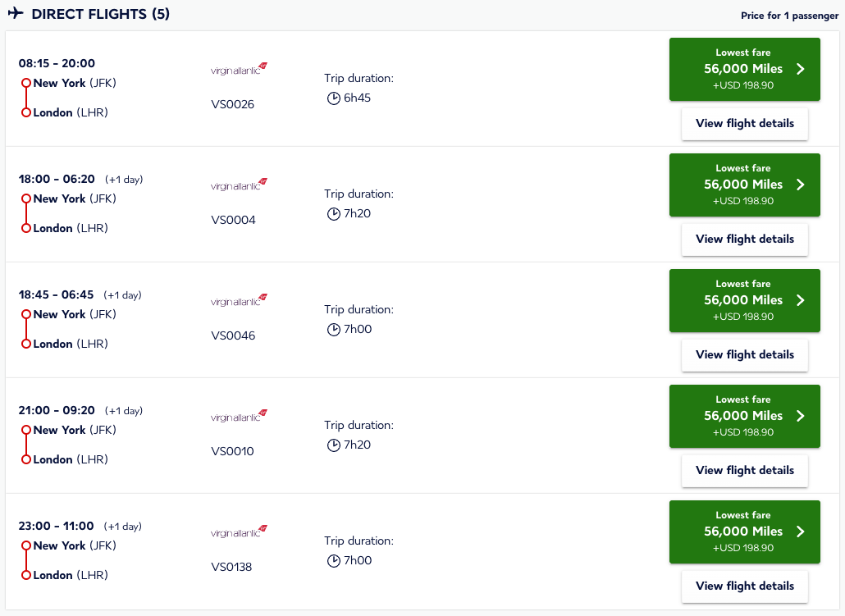Click the Price for 1 passenger label
The image size is (845, 616).
(790, 16)
